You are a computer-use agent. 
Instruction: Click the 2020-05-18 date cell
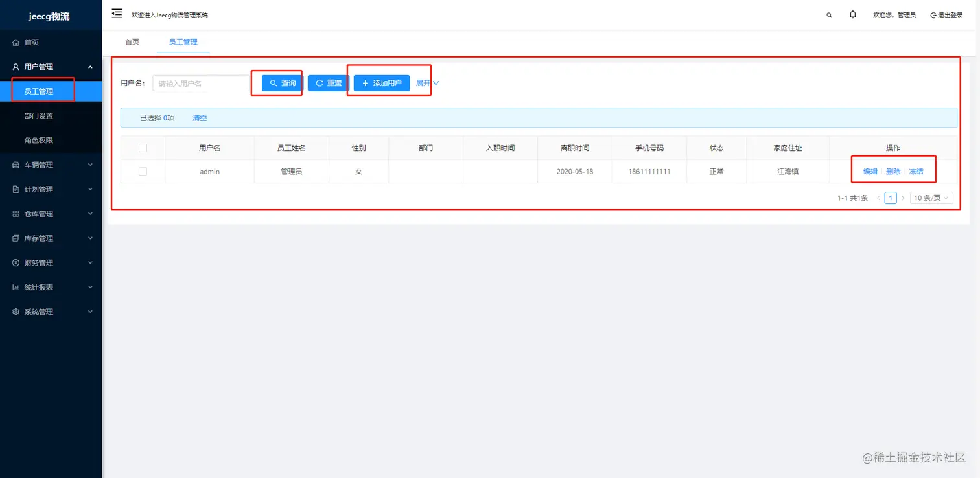point(575,172)
